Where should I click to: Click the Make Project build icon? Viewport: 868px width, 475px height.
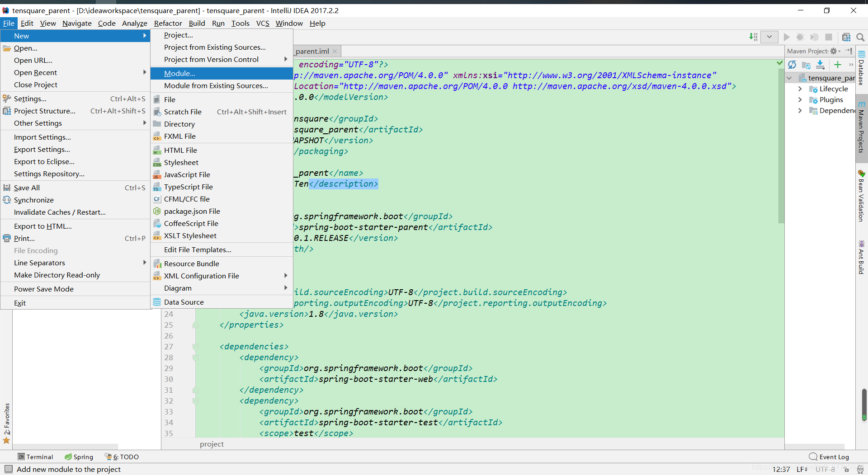tap(753, 37)
